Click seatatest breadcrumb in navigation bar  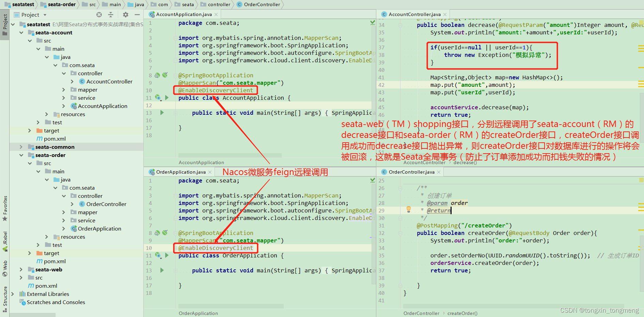[x=20, y=4]
